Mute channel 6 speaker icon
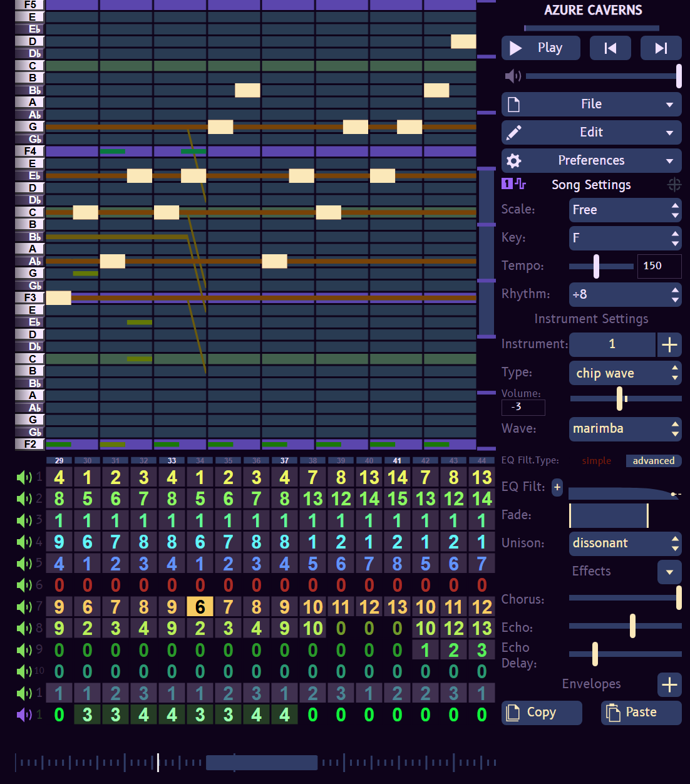The image size is (690, 784). click(24, 585)
